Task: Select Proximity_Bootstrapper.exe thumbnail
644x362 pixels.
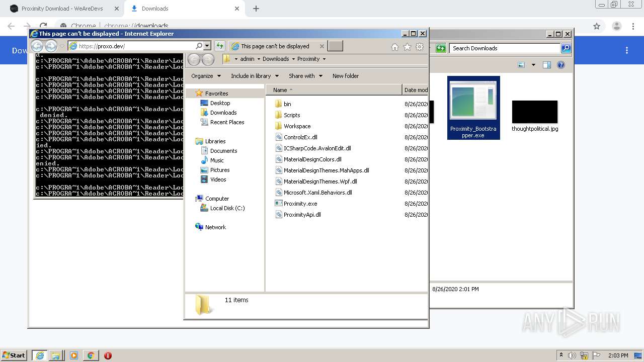Action: click(473, 108)
